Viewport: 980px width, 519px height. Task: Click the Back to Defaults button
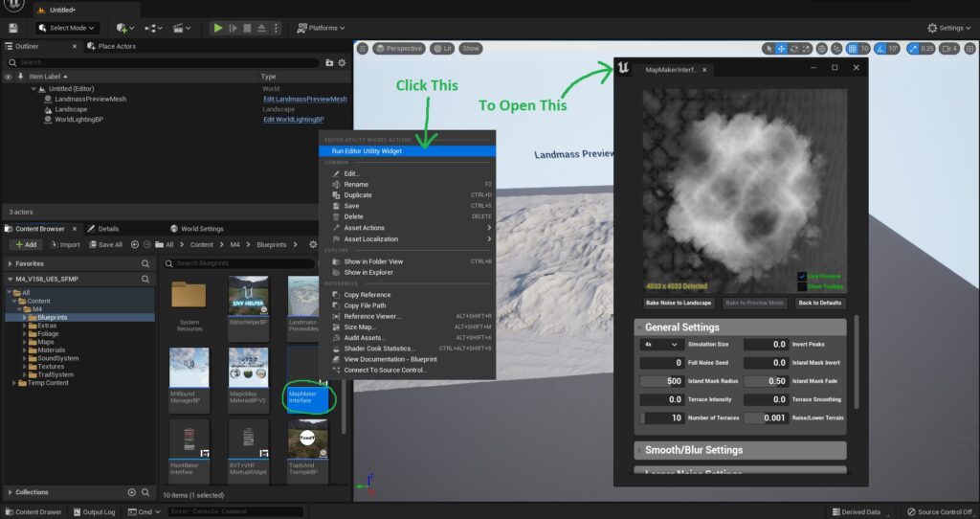[x=819, y=303]
